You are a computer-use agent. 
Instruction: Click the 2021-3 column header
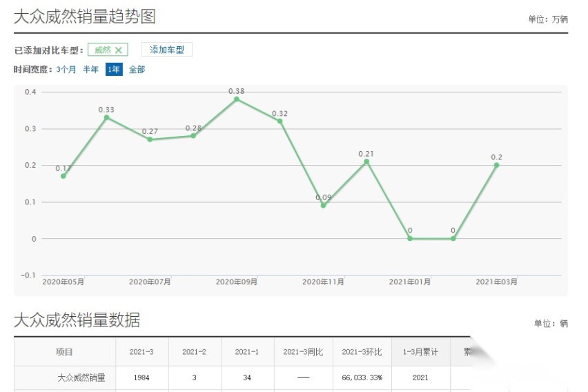pos(141,352)
